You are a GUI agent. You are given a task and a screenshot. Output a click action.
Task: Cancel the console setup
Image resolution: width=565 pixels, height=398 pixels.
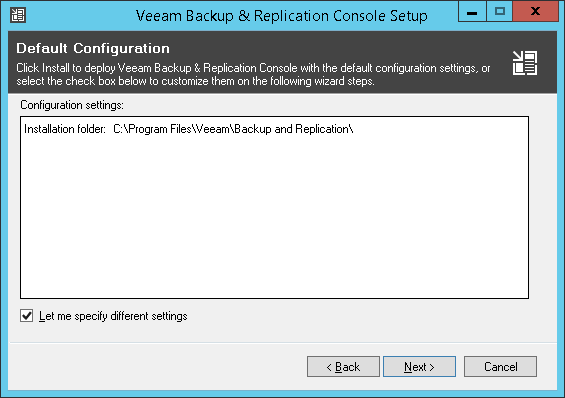(x=500, y=367)
